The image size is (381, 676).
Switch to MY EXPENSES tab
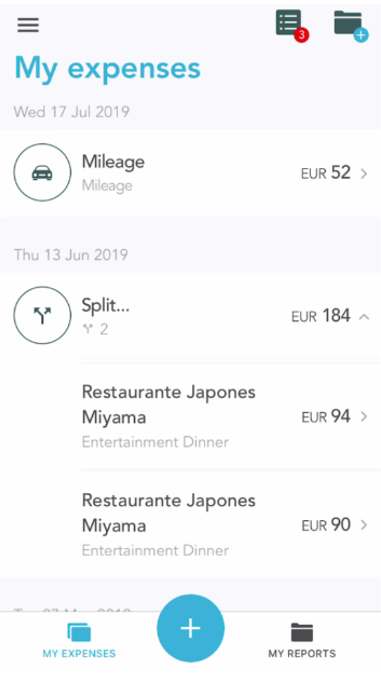(79, 640)
